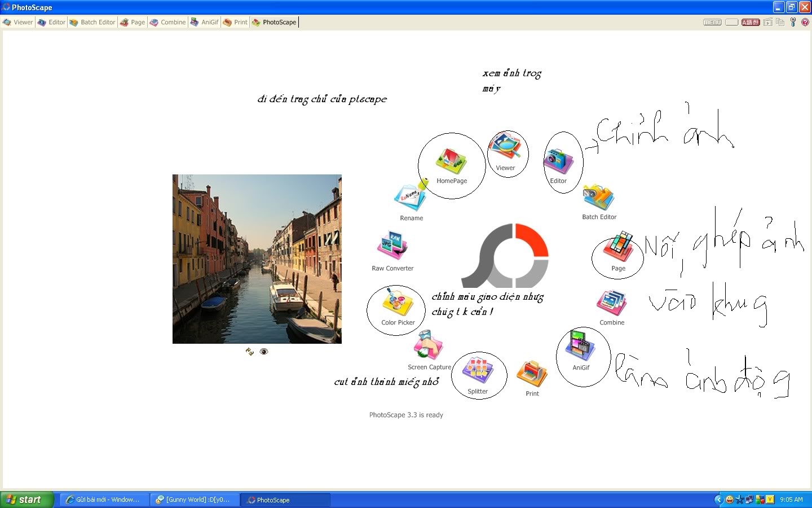812x508 pixels.
Task: Click the Yahoo Messenger smiley tray icon
Action: tap(730, 500)
